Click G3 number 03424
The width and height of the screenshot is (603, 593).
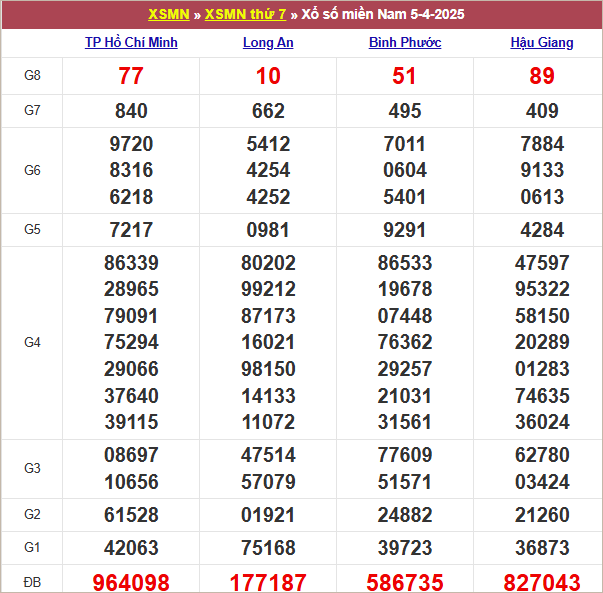pos(542,483)
